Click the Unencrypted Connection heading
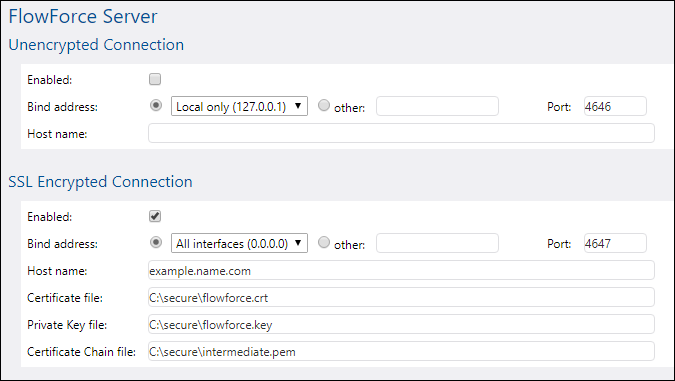This screenshot has height=381, width=675. [x=96, y=45]
